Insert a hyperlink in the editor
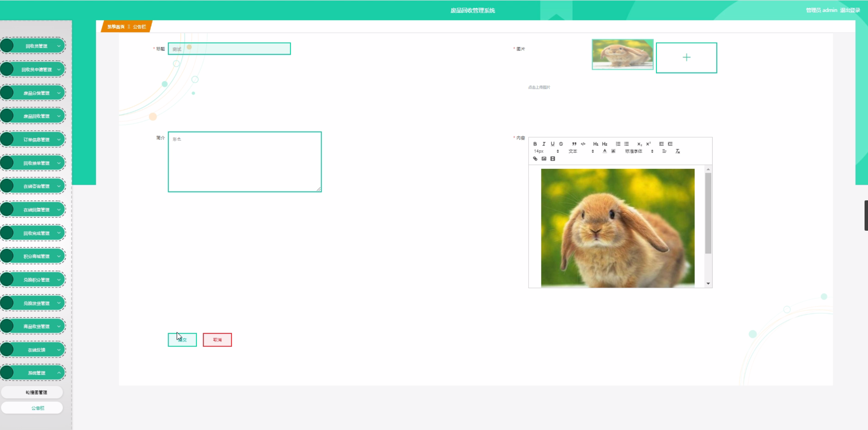Image resolution: width=868 pixels, height=430 pixels. 535,159
